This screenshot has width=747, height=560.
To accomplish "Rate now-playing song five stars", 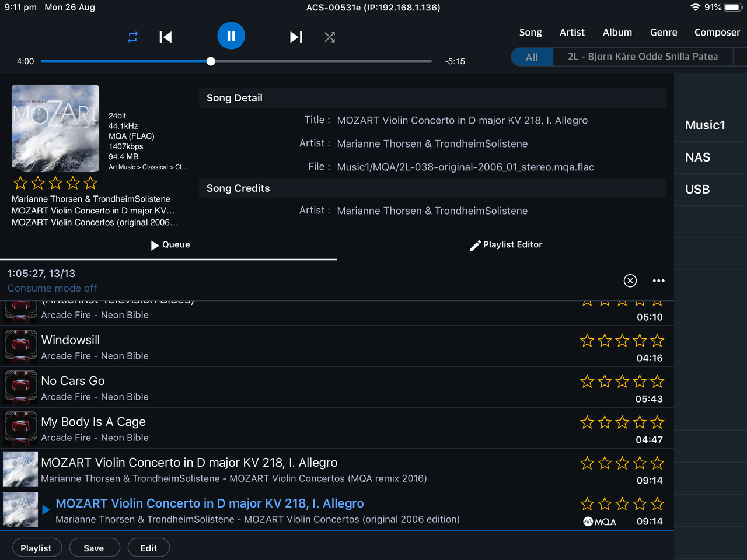I will point(90,183).
